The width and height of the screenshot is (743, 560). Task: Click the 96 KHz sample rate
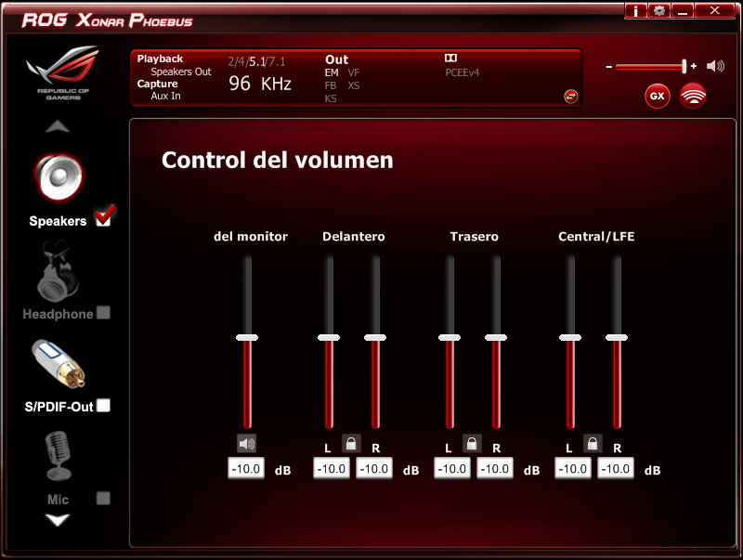[x=260, y=84]
